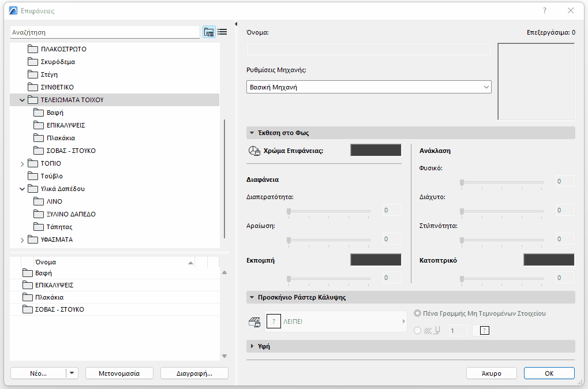
Task: Click the Στιλπνότητα slider handle
Action: pyautogui.click(x=462, y=241)
